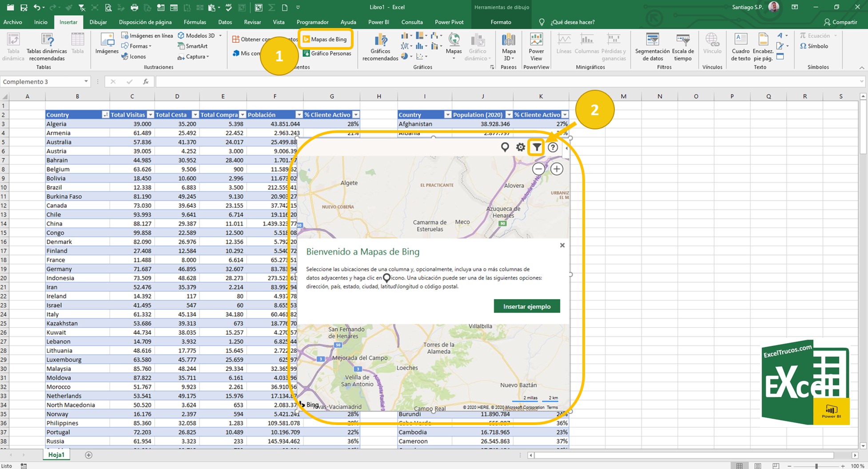The width and height of the screenshot is (868, 469).
Task: Zoom out on the Bing map
Action: (x=538, y=169)
